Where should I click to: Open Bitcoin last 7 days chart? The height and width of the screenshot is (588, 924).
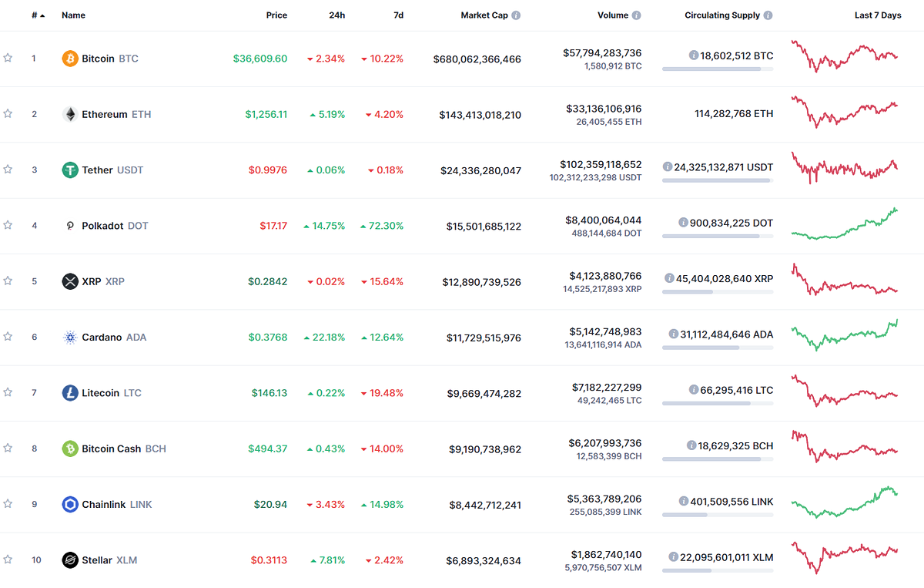click(845, 57)
